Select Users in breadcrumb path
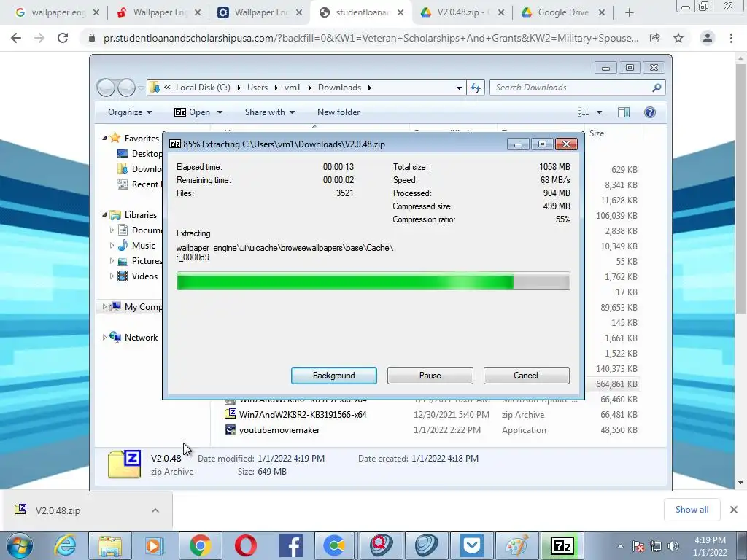The image size is (747, 560). (258, 87)
